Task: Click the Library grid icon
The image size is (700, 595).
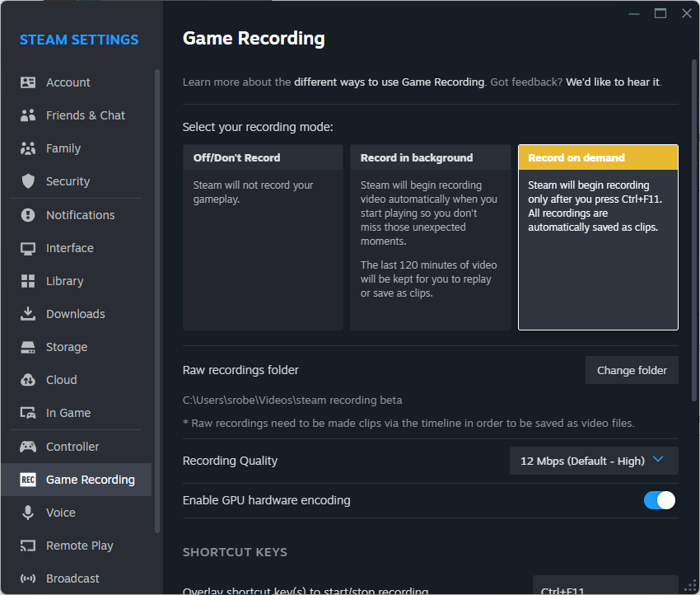Action: pyautogui.click(x=28, y=280)
